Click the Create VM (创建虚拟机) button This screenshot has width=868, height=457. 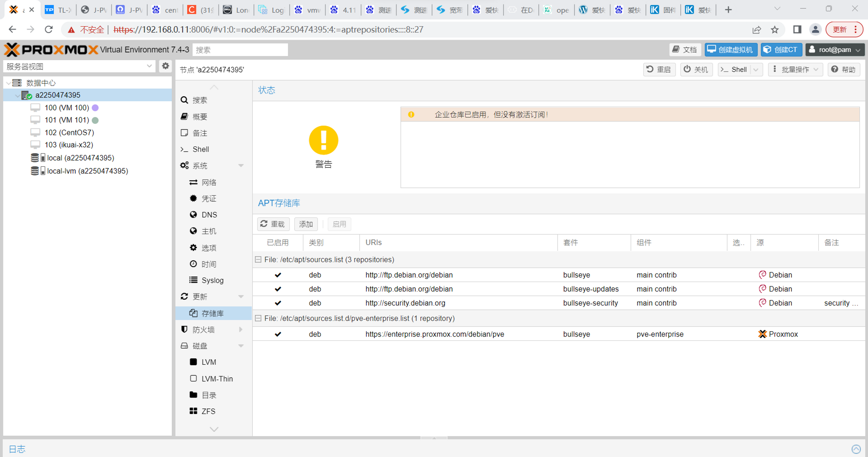point(731,50)
